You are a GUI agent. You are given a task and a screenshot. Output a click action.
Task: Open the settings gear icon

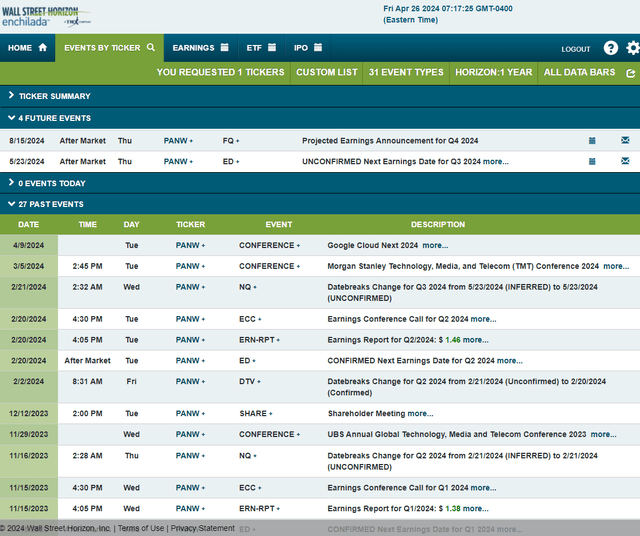[633, 48]
